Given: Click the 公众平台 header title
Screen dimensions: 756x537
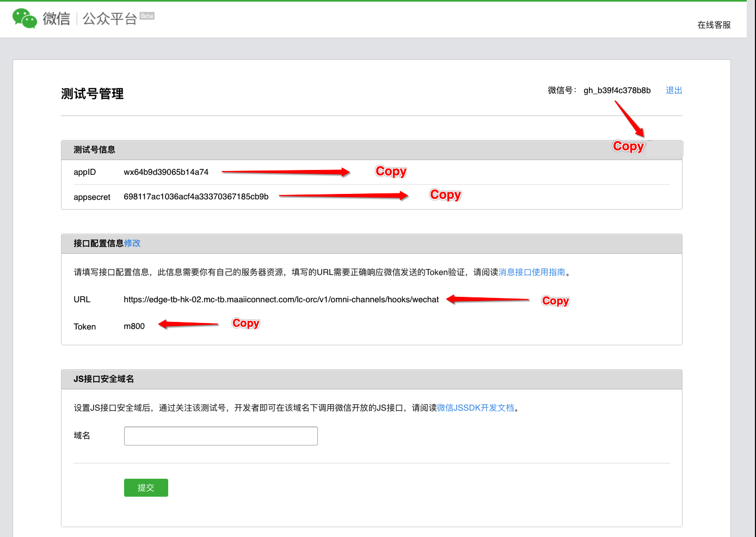Looking at the screenshot, I should coord(109,19).
